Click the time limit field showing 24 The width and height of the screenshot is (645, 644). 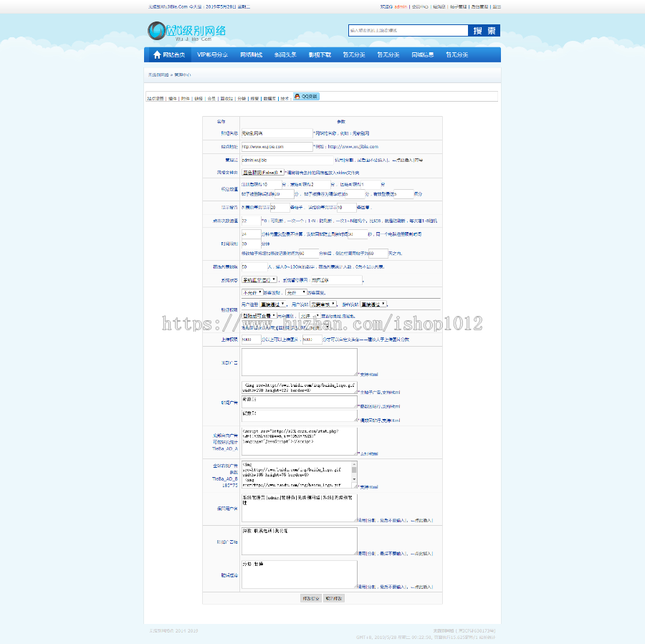click(251, 234)
